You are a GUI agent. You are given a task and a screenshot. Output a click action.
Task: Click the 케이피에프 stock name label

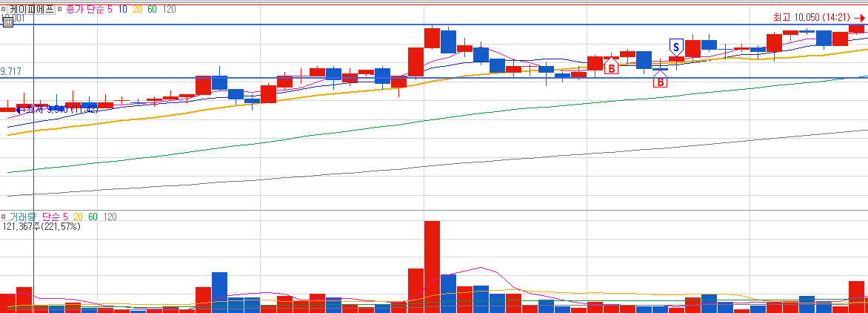tap(32, 10)
